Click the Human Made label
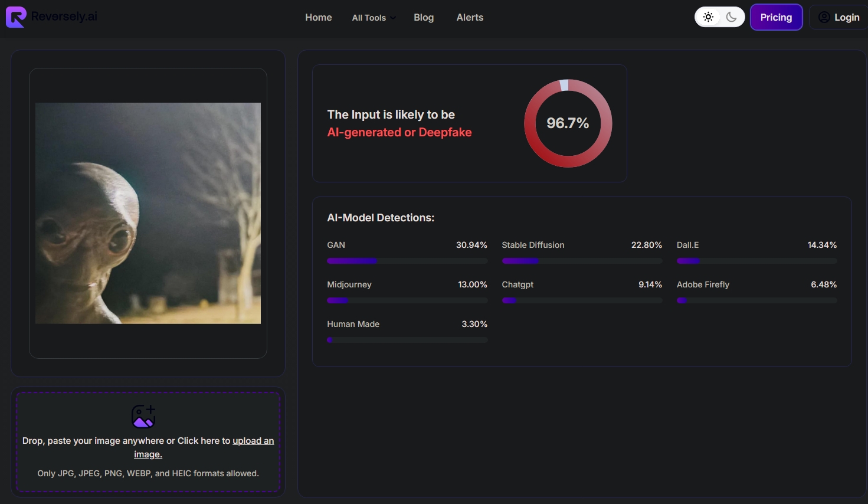Image resolution: width=868 pixels, height=504 pixels. click(353, 324)
